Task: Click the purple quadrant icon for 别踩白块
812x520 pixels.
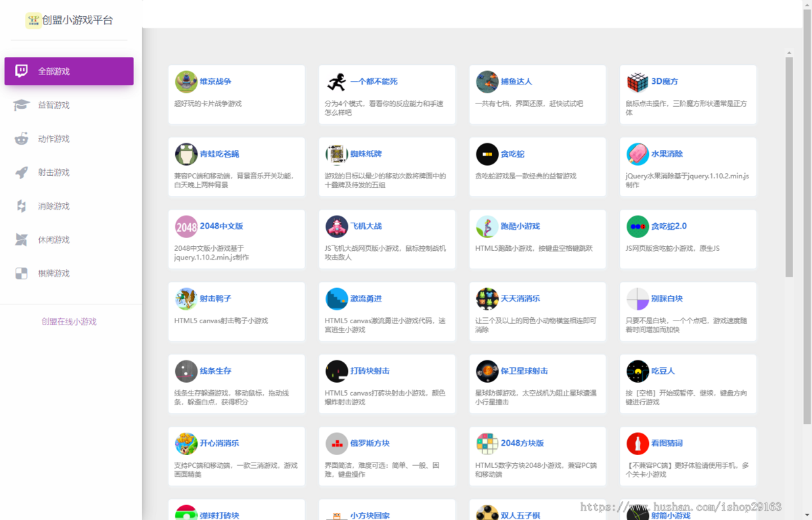Action: click(637, 299)
